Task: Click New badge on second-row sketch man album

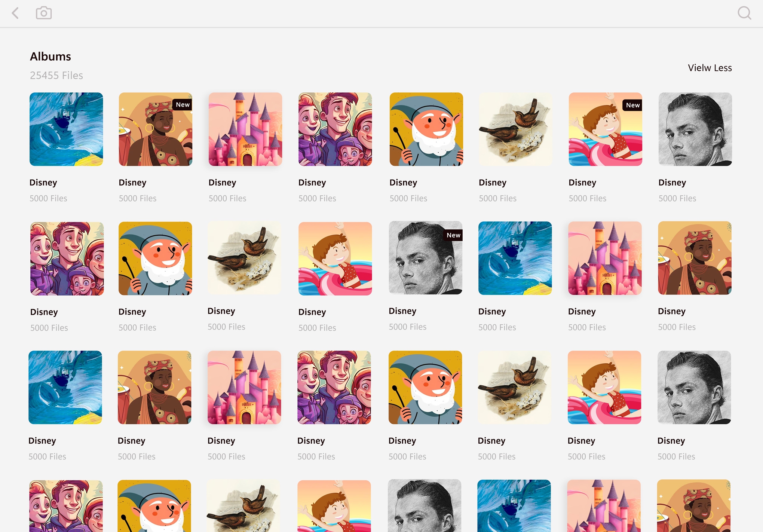Action: coord(453,235)
